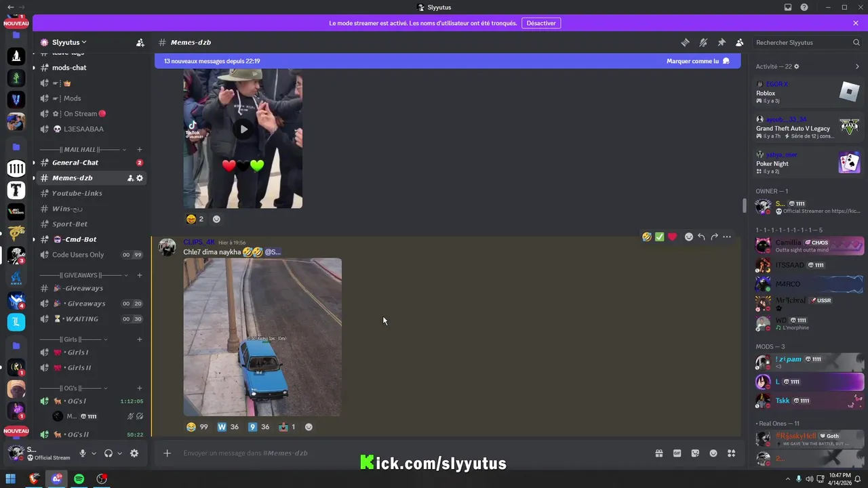Click the message attachment plus button

coord(167,453)
